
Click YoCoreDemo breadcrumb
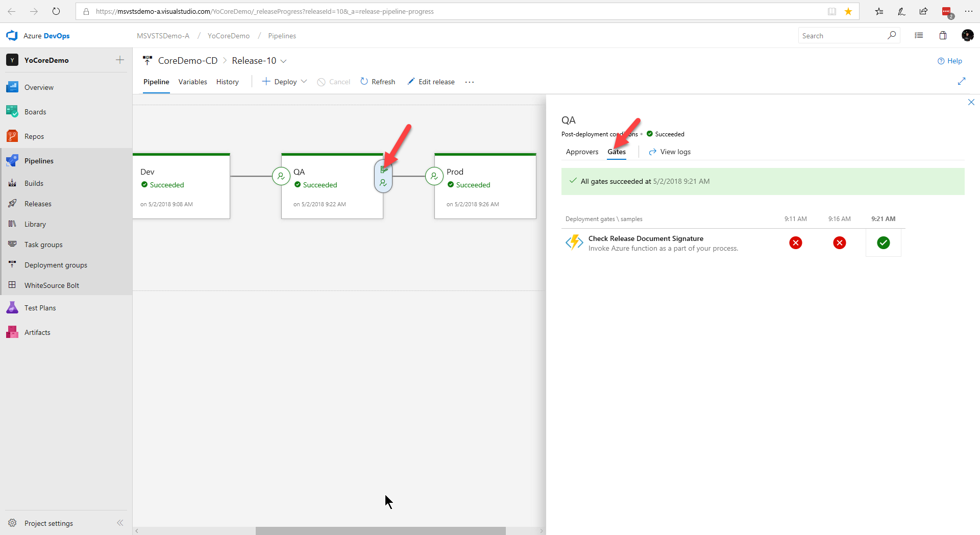tap(229, 36)
